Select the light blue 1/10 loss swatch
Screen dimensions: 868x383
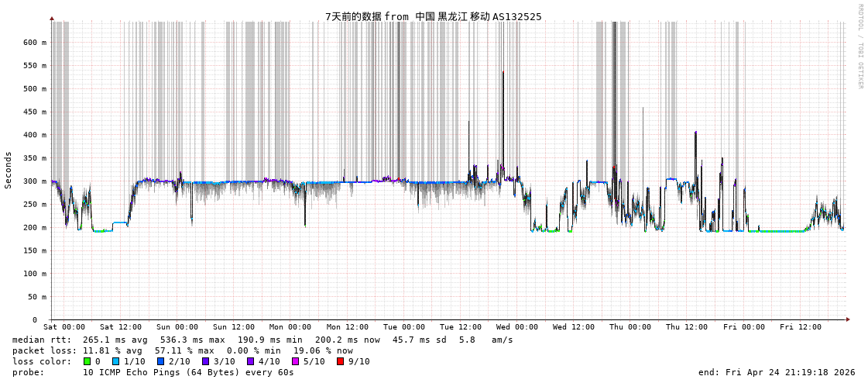coord(115,361)
